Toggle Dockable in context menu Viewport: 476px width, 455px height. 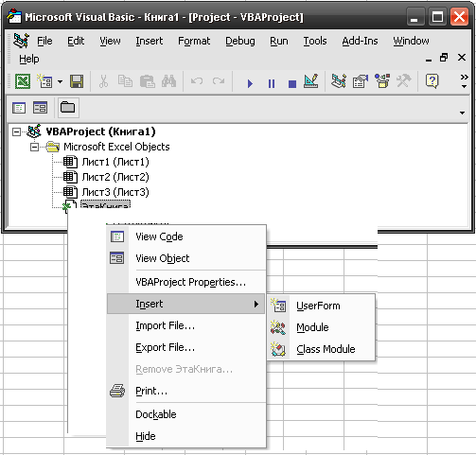pos(186,414)
